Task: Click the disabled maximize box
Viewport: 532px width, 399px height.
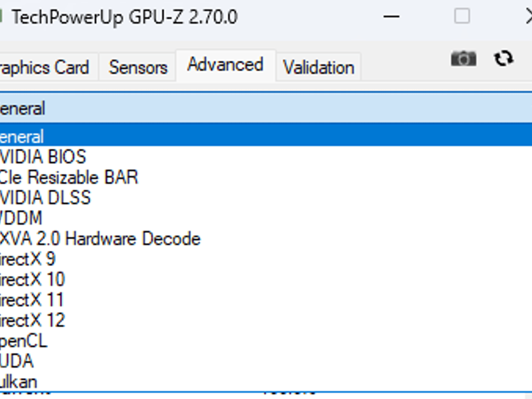Action: [462, 16]
